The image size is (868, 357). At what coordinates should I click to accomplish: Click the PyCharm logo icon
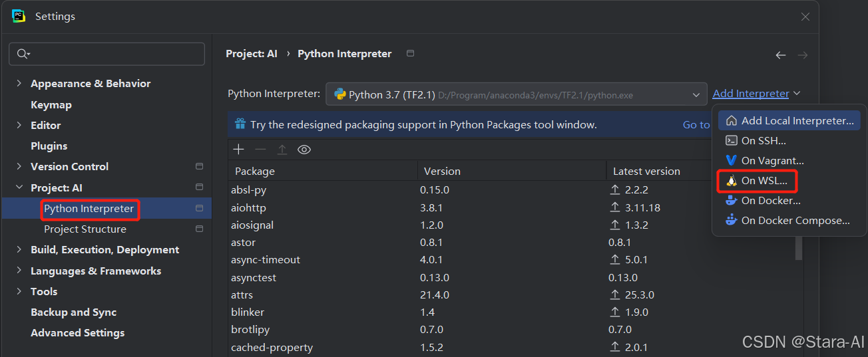[x=19, y=16]
